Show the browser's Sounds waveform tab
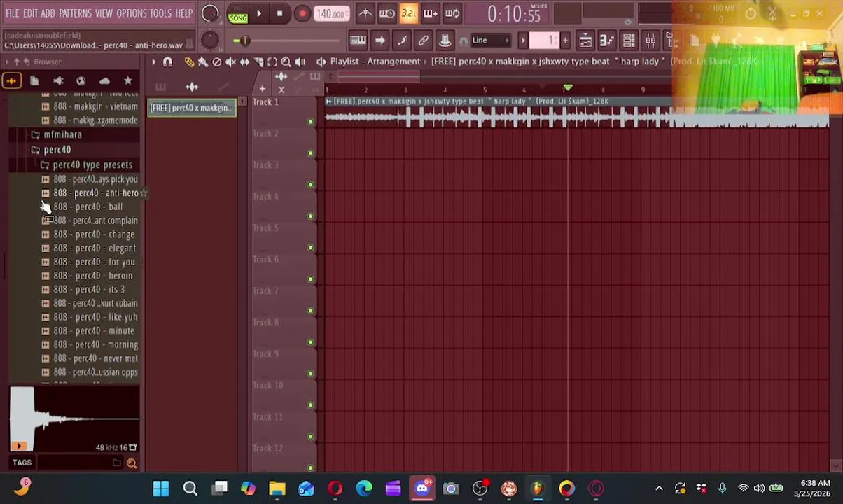 pyautogui.click(x=11, y=81)
